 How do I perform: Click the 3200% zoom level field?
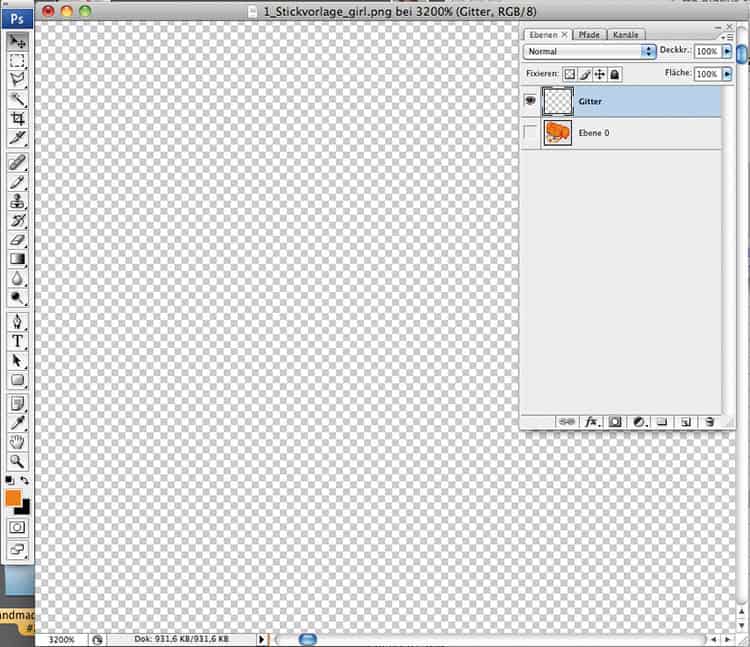pyautogui.click(x=61, y=638)
